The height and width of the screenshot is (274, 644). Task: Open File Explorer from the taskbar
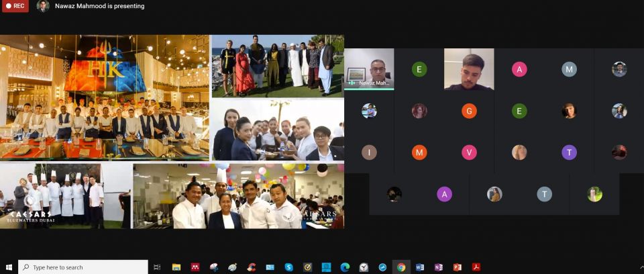[x=176, y=267]
